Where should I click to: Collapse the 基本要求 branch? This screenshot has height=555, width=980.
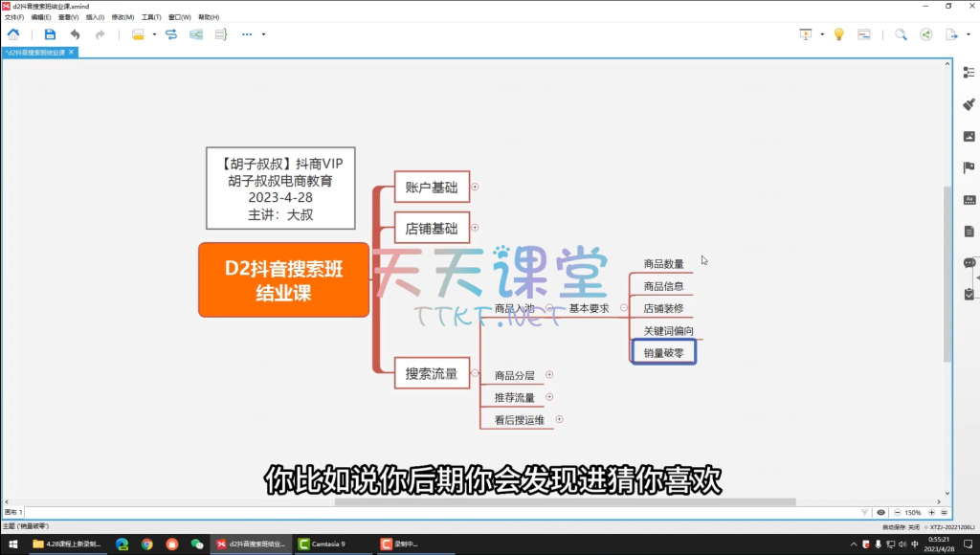point(623,308)
